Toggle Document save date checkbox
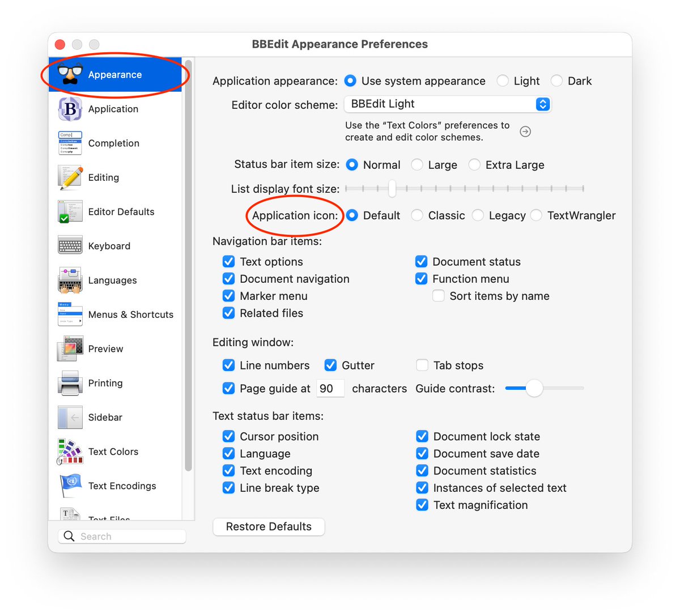 pos(422,453)
